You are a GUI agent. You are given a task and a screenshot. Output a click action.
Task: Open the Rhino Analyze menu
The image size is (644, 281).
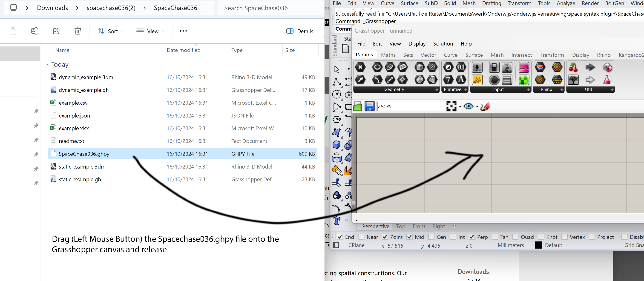566,3
